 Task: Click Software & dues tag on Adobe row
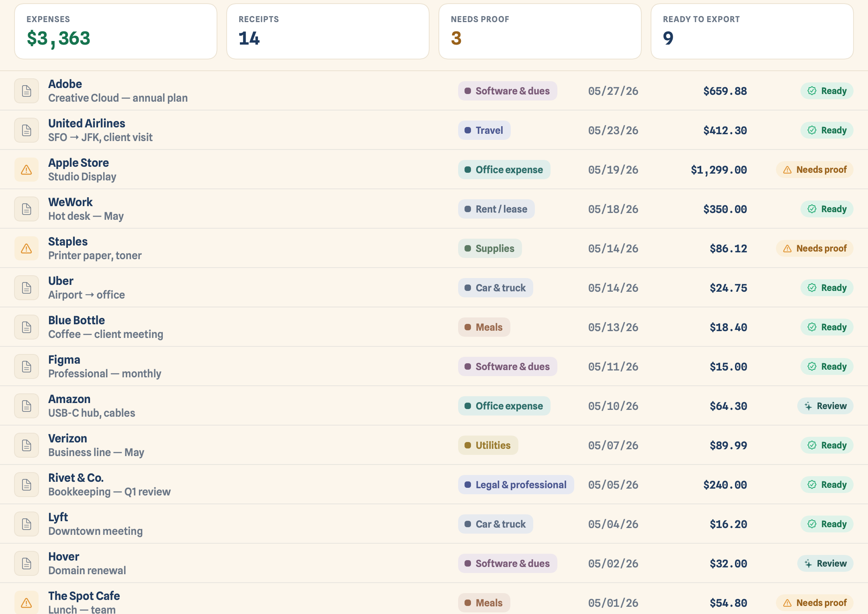click(508, 91)
